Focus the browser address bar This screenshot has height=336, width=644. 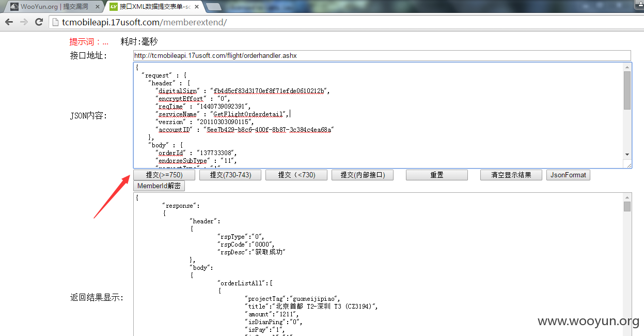(346, 22)
